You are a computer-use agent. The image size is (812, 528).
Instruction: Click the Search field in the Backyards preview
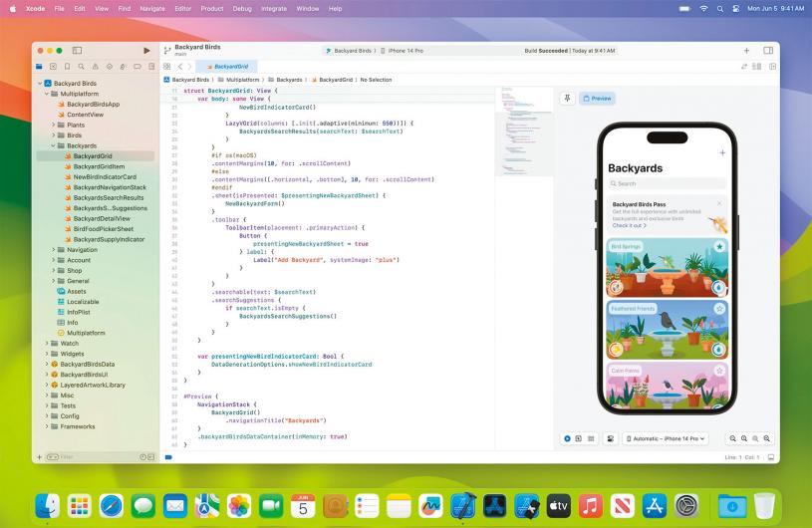(667, 183)
